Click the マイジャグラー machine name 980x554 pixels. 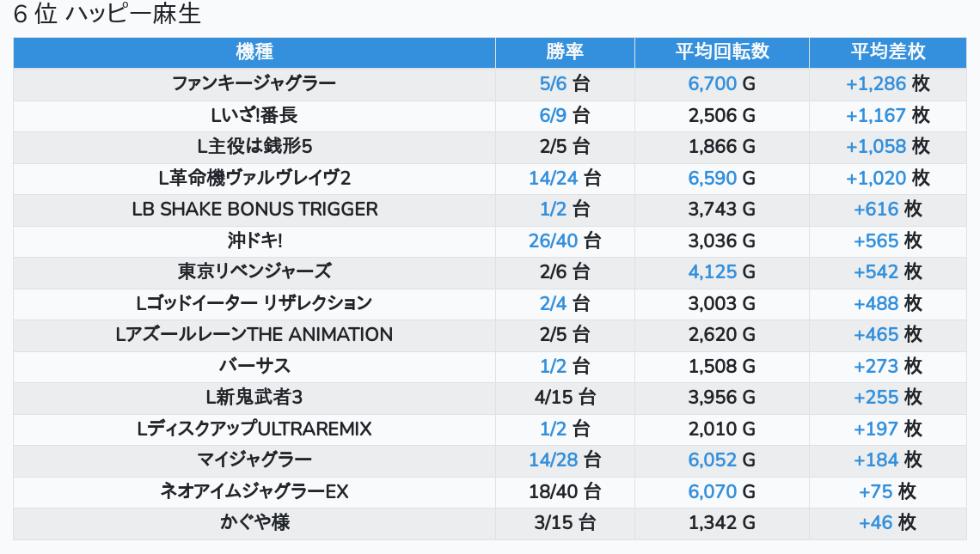click(254, 460)
